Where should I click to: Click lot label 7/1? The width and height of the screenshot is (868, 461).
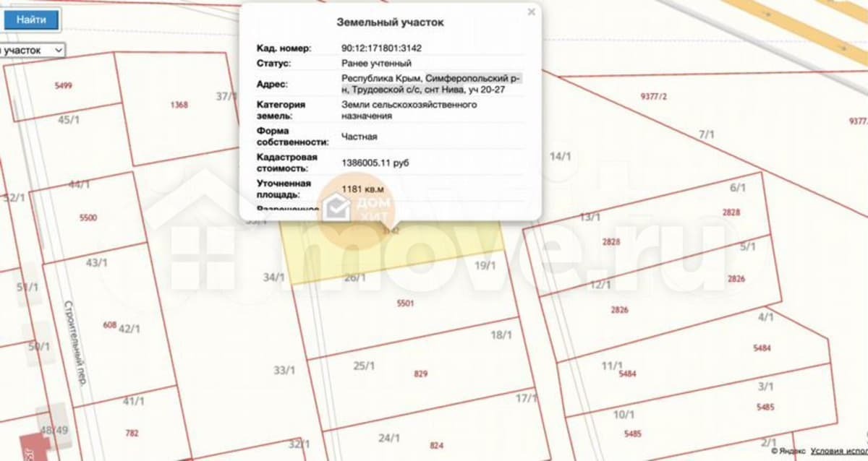point(707,134)
